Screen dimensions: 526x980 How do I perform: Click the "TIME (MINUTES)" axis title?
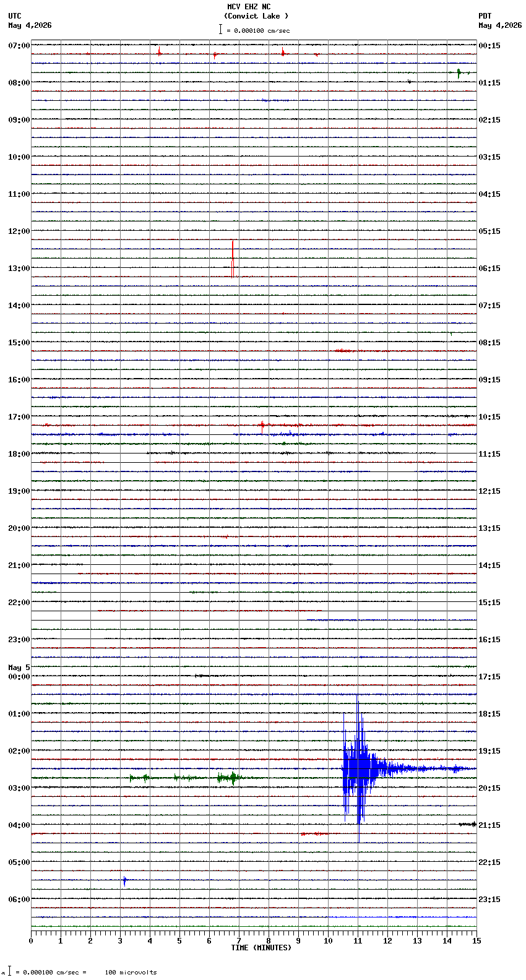coord(261,948)
